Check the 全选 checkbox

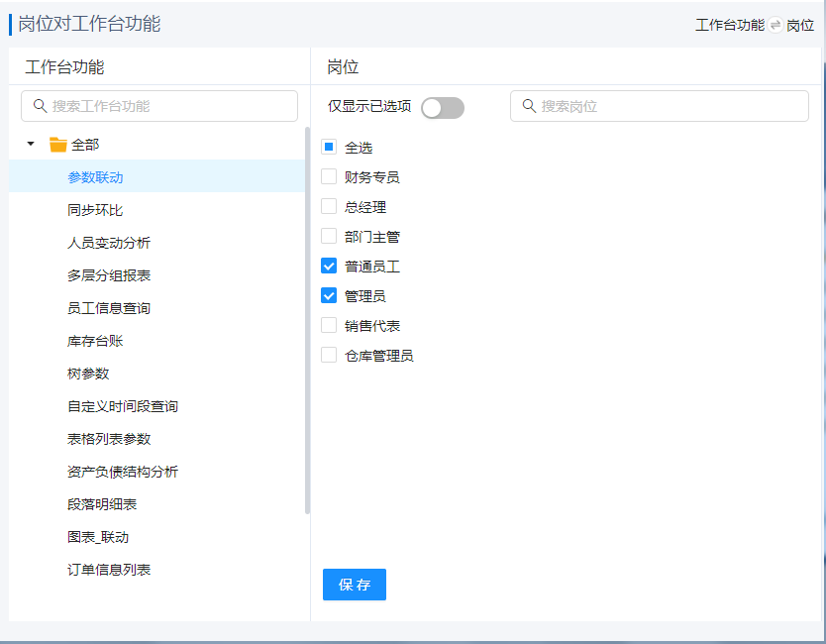click(329, 148)
